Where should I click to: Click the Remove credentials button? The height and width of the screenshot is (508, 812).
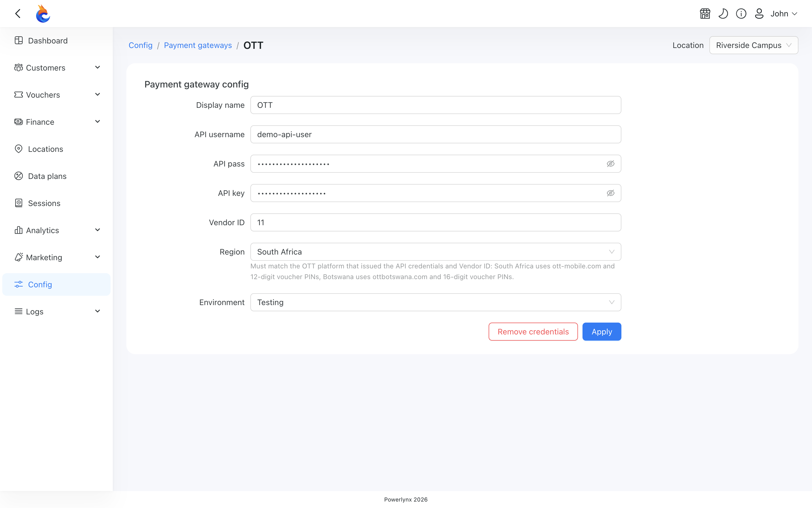pos(533,332)
